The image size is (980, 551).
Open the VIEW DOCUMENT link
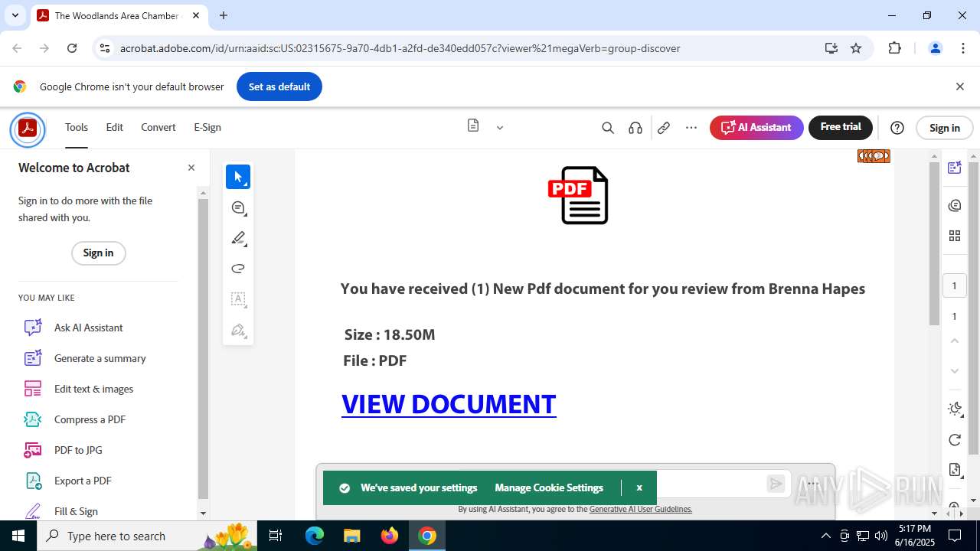pyautogui.click(x=449, y=404)
